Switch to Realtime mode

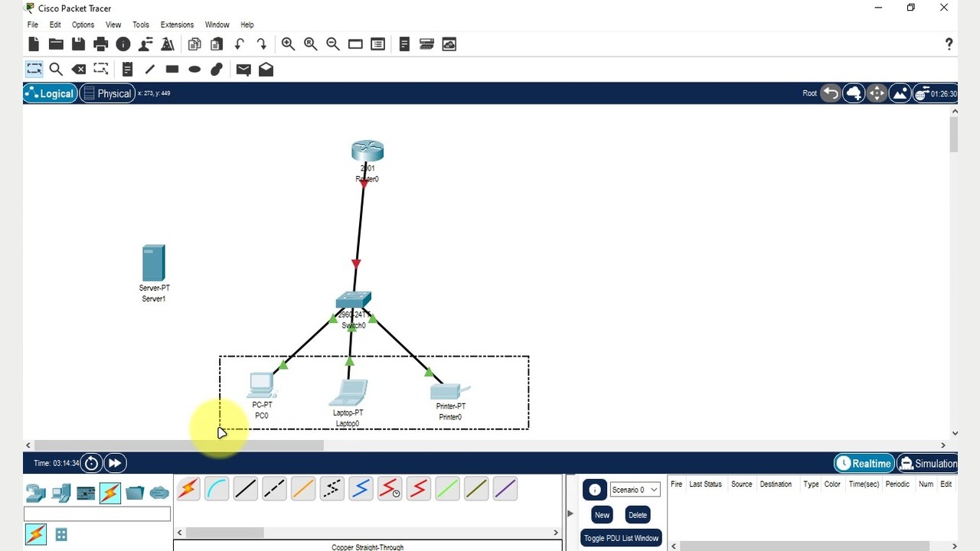pyautogui.click(x=864, y=463)
